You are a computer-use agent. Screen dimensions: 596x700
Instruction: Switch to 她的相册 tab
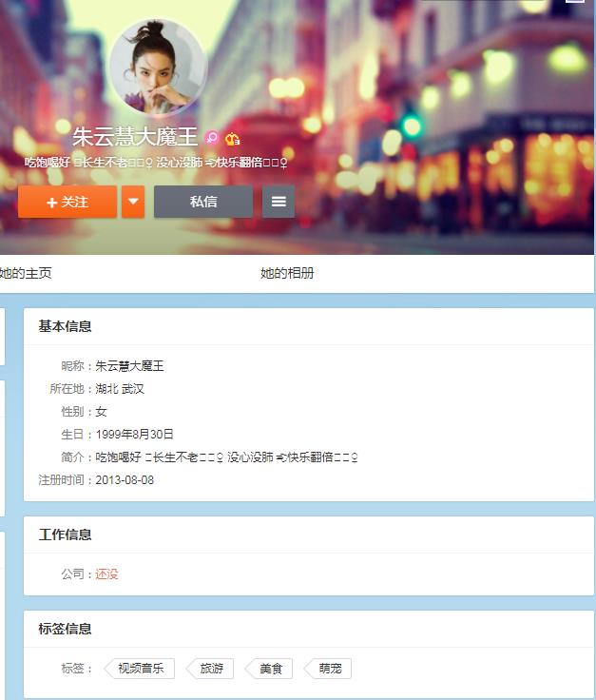tap(287, 273)
